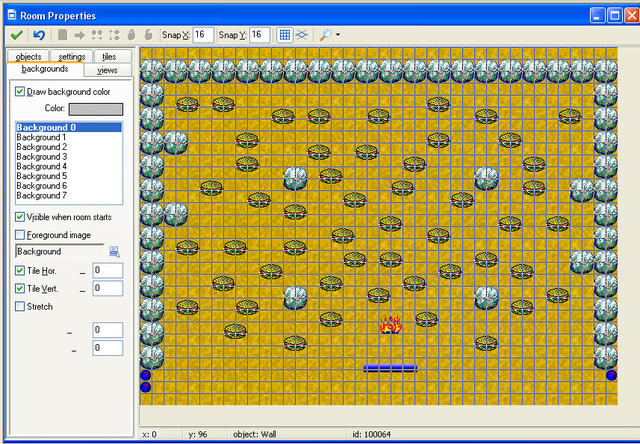Click the lock instances padlock icon
This screenshot has width=640, height=444.
coord(131,35)
